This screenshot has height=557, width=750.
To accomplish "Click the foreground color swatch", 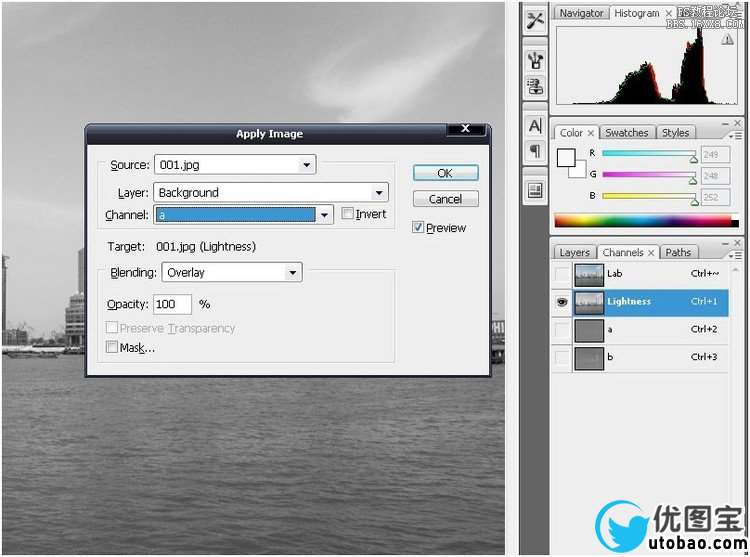I will (566, 157).
